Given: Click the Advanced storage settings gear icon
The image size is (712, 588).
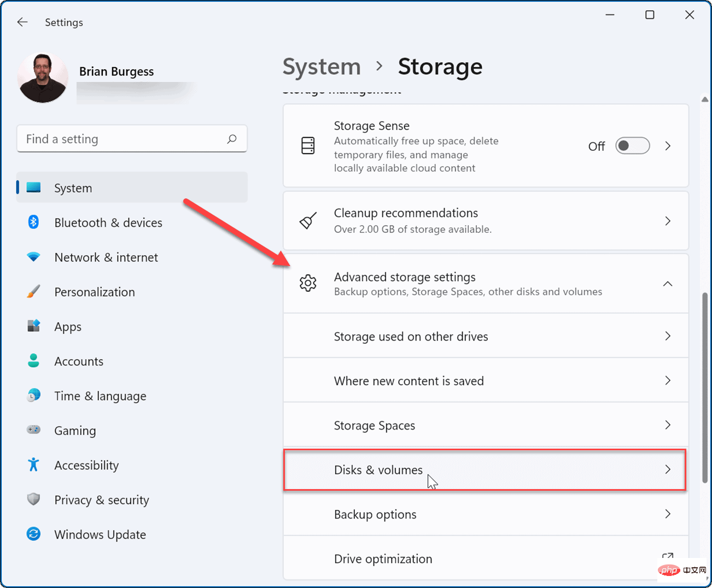Looking at the screenshot, I should pyautogui.click(x=308, y=283).
